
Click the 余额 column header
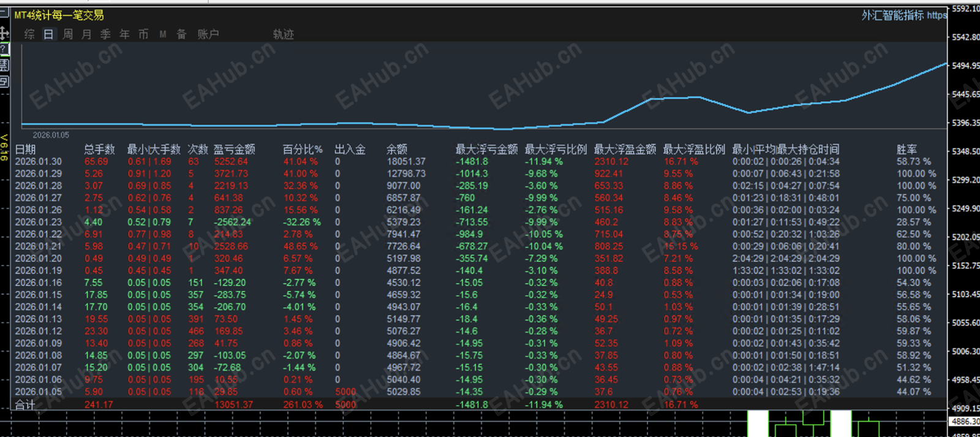coord(397,149)
